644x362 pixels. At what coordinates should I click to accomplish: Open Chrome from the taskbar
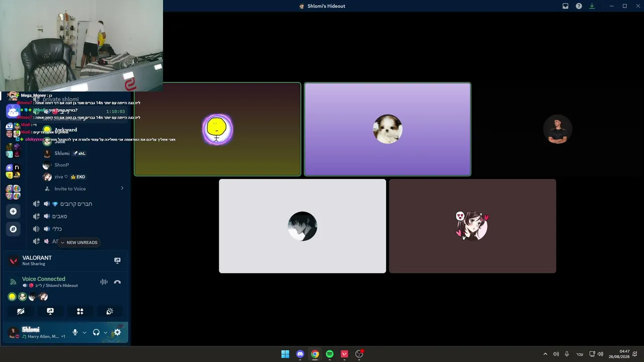[x=314, y=354]
